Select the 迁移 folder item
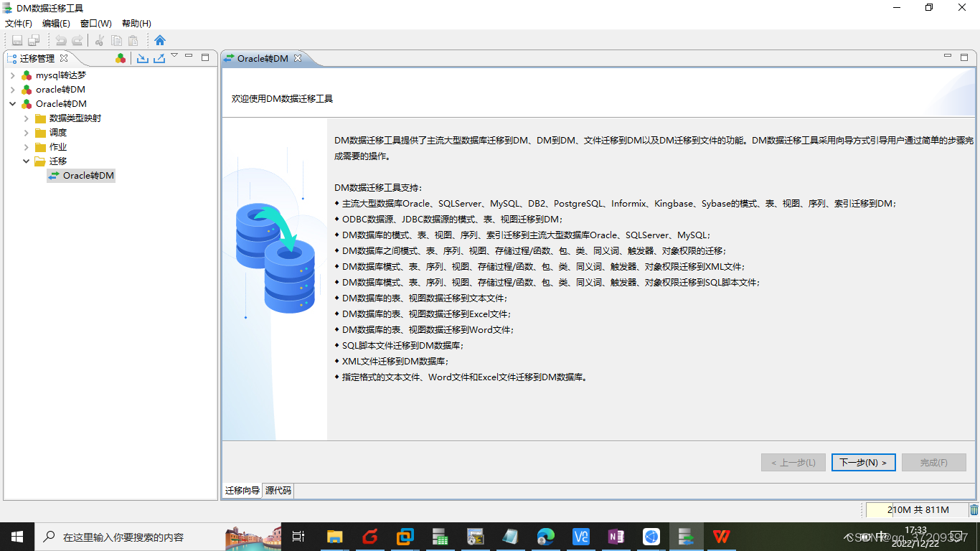980x551 pixels. point(58,161)
